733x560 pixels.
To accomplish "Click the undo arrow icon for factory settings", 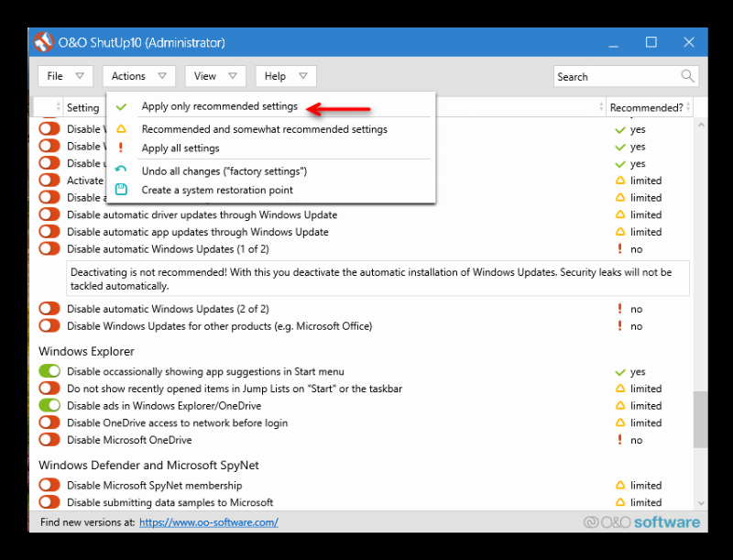I will 121,171.
